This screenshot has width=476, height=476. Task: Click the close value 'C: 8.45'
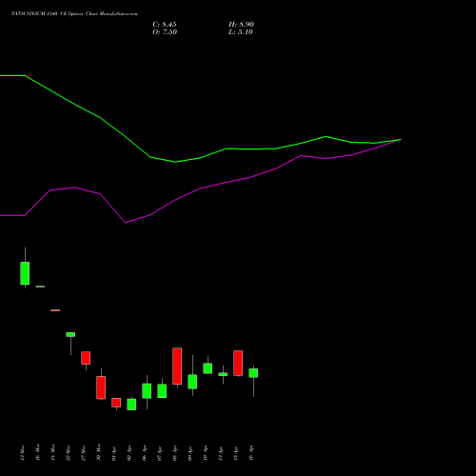click(165, 25)
